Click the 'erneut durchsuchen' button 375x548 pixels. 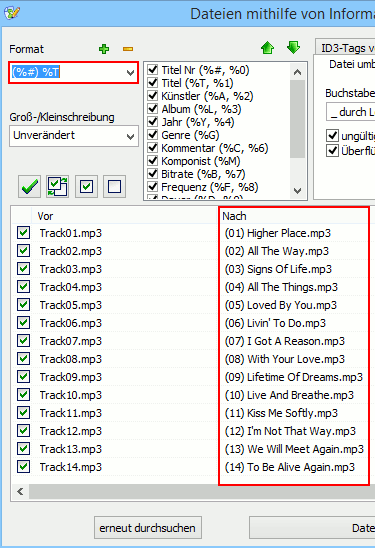click(x=147, y=528)
